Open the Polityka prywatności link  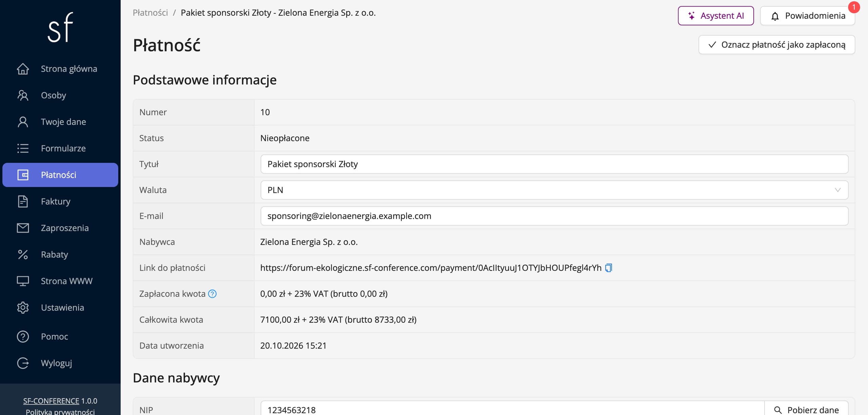[60, 412]
